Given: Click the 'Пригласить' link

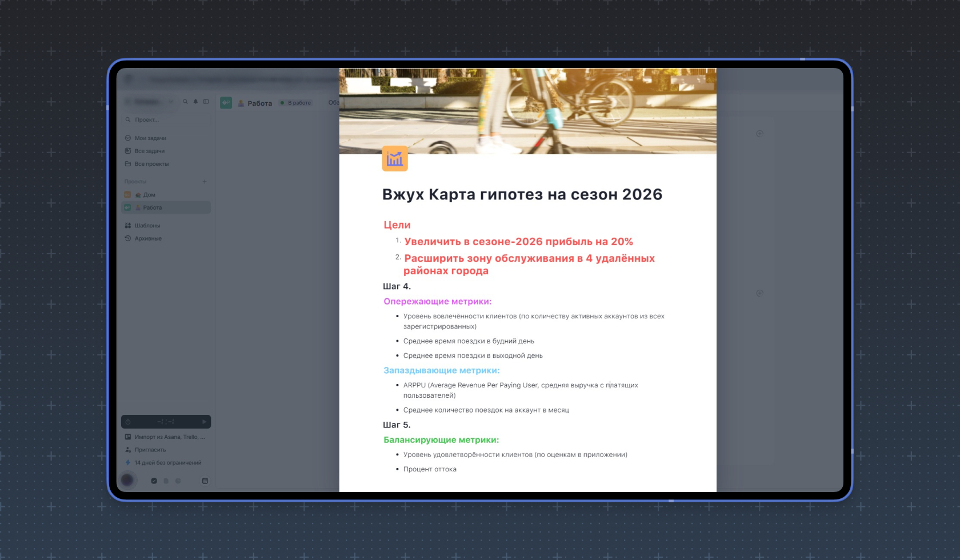Looking at the screenshot, I should tap(150, 450).
